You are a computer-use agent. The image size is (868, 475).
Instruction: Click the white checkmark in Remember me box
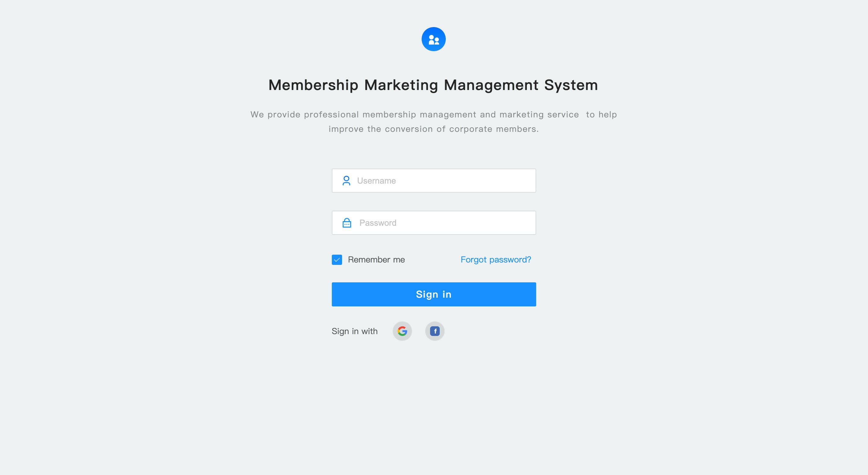coord(337,260)
